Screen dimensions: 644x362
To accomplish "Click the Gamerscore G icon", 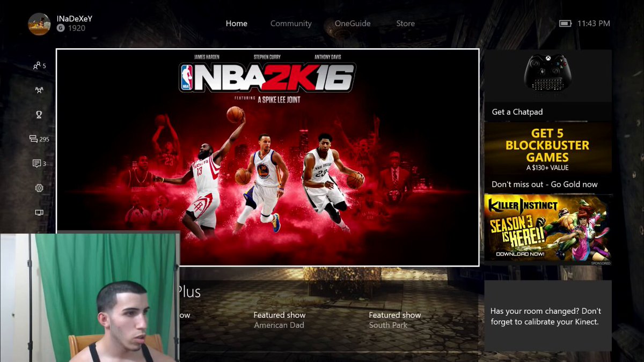I will pos(61,28).
